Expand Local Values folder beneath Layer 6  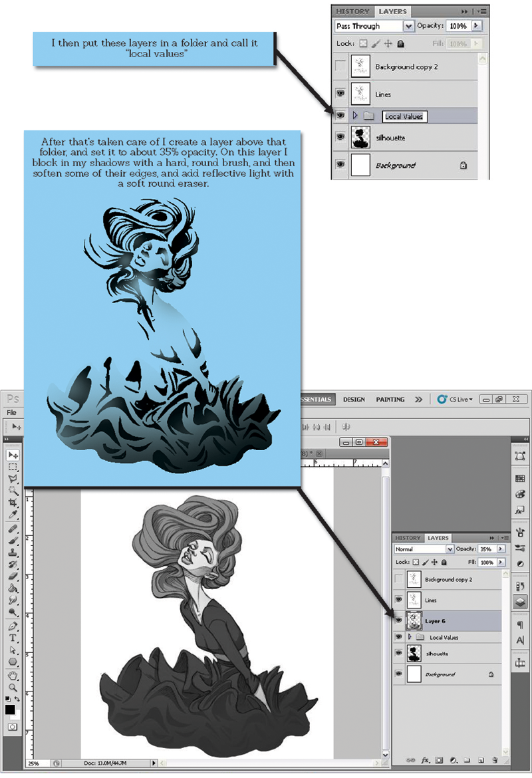click(410, 637)
